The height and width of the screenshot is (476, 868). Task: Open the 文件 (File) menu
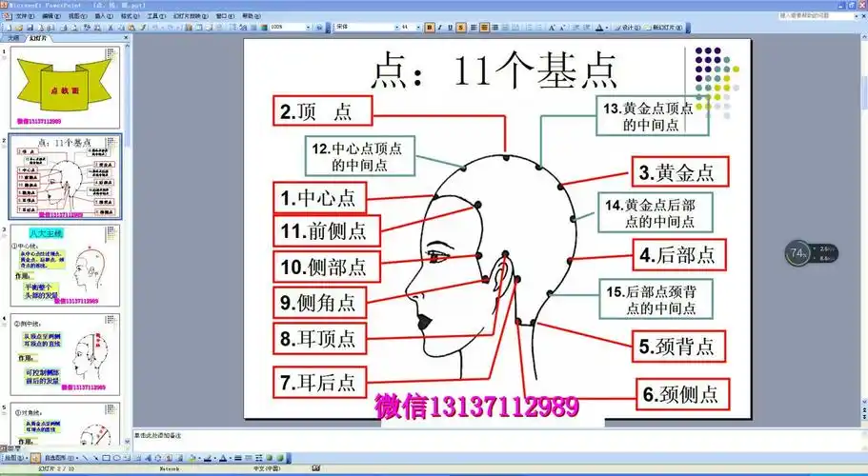[x=25, y=16]
